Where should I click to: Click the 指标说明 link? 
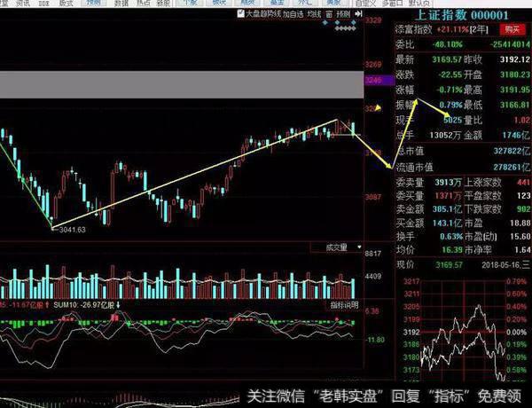click(x=345, y=305)
